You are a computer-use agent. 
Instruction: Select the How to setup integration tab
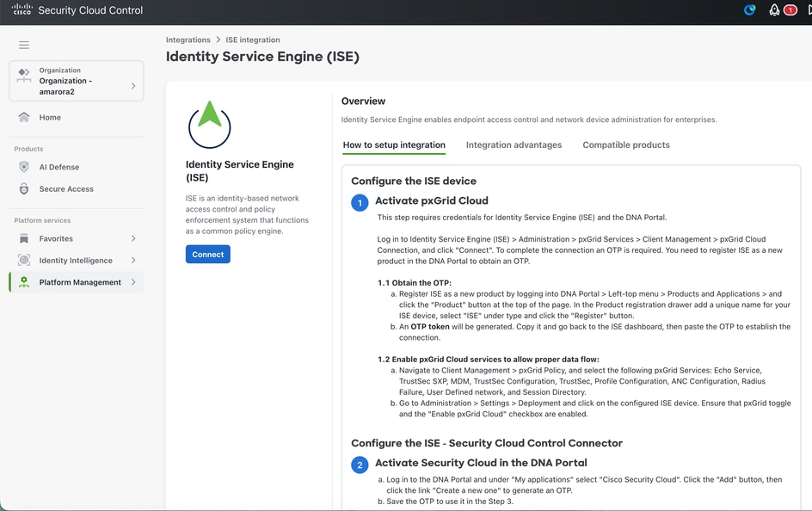394,145
